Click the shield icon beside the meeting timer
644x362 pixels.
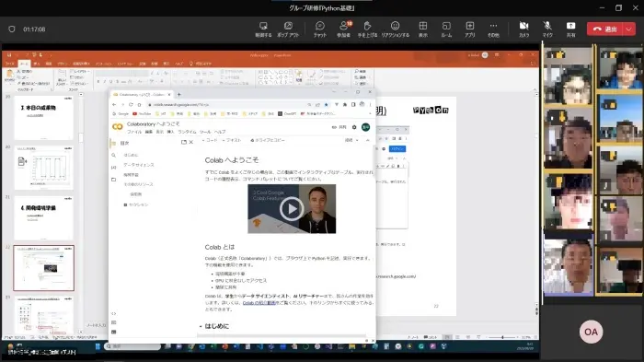(12, 29)
